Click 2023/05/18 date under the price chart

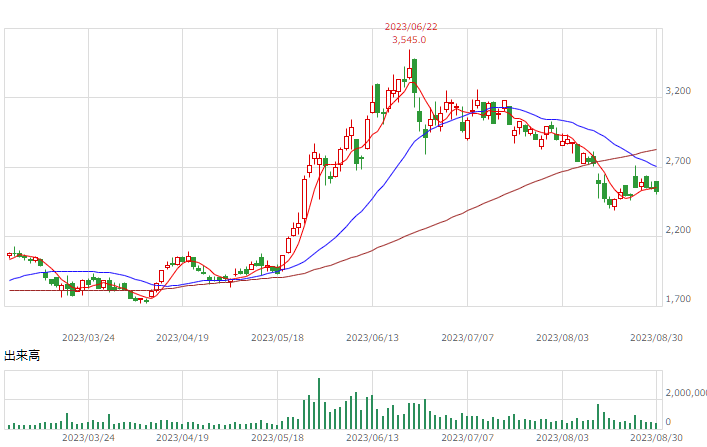[277, 337]
